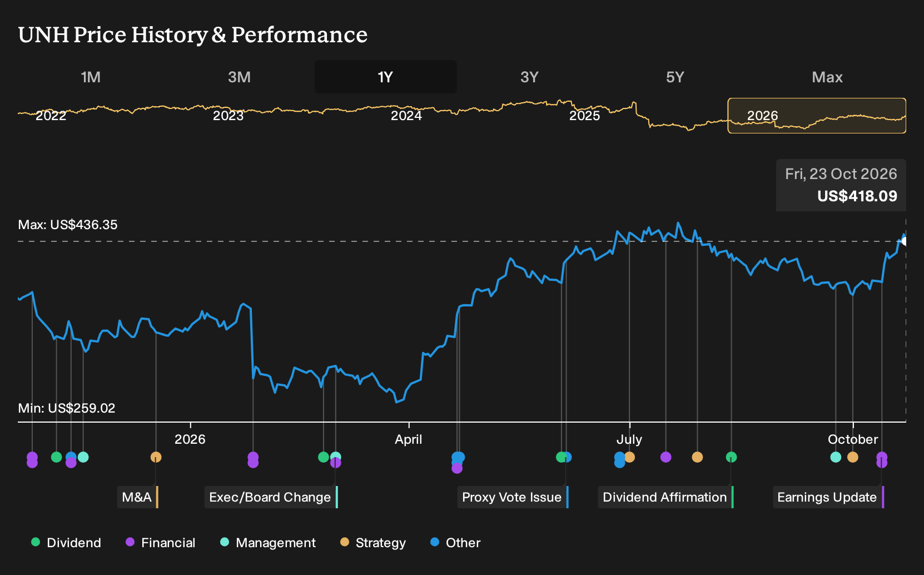Click the green Dividend marker above Proxy Vote Issue

tap(562, 457)
